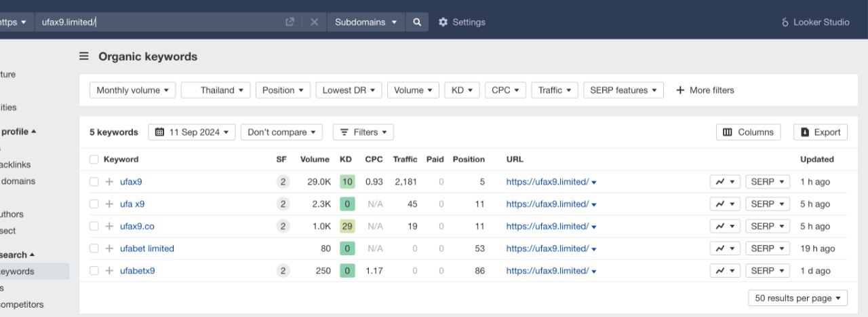Open the SERP menu for ufax9 row
868x317 pixels.
[767, 182]
